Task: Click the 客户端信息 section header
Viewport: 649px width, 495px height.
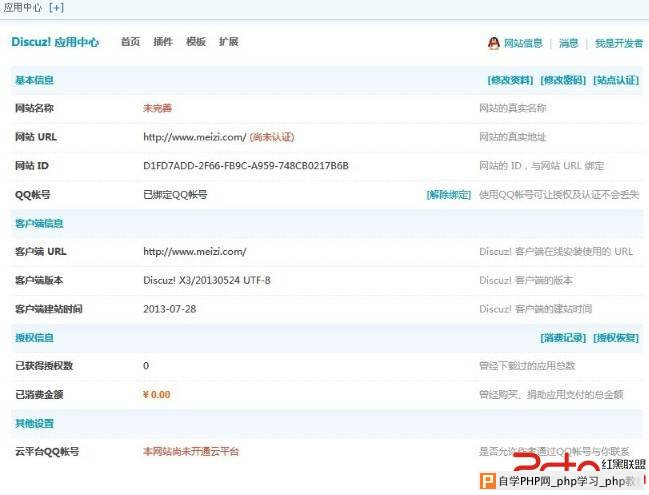Action: click(x=39, y=223)
